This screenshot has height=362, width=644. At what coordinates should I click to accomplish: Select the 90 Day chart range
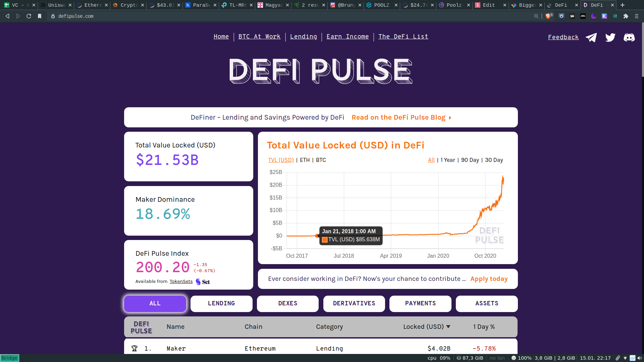click(470, 160)
